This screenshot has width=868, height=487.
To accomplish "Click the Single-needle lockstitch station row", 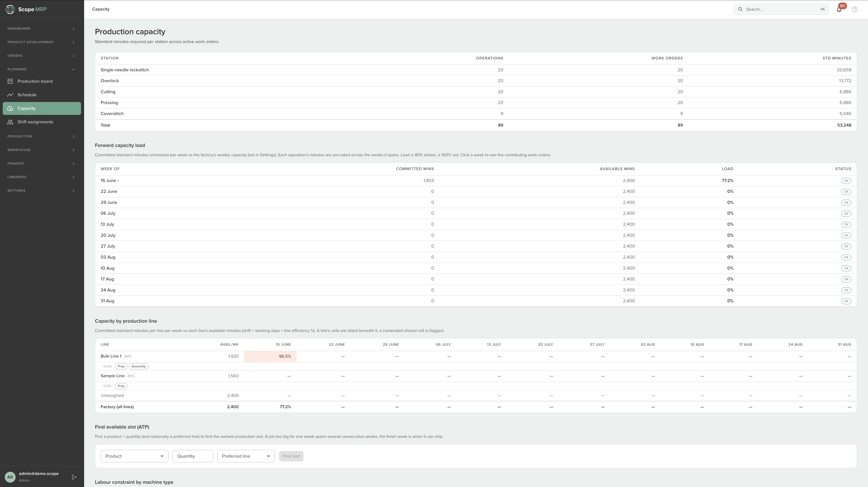I will [x=476, y=70].
